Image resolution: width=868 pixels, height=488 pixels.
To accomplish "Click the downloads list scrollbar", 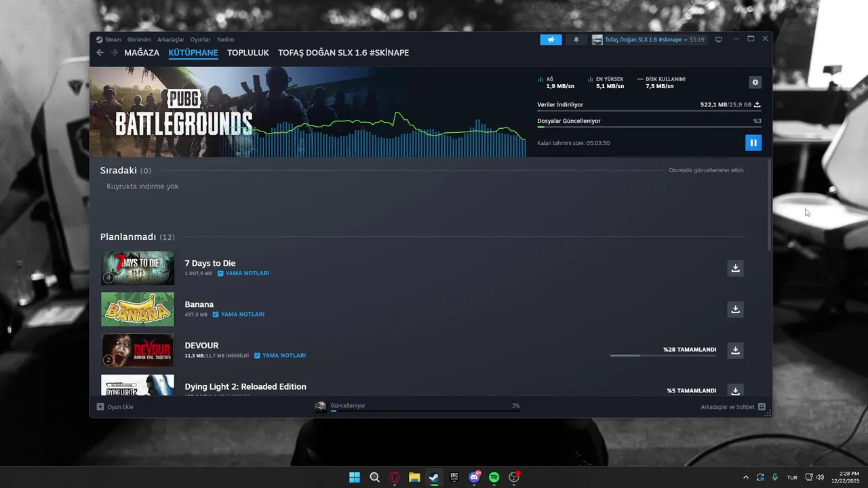I will tap(769, 205).
